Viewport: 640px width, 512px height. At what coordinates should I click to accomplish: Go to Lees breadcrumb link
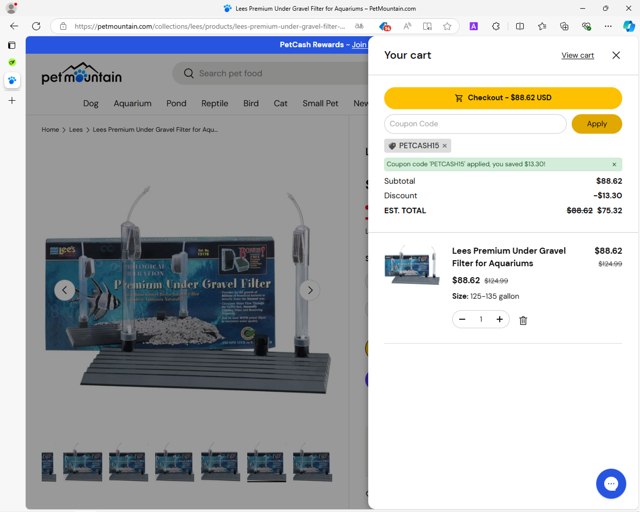(76, 129)
